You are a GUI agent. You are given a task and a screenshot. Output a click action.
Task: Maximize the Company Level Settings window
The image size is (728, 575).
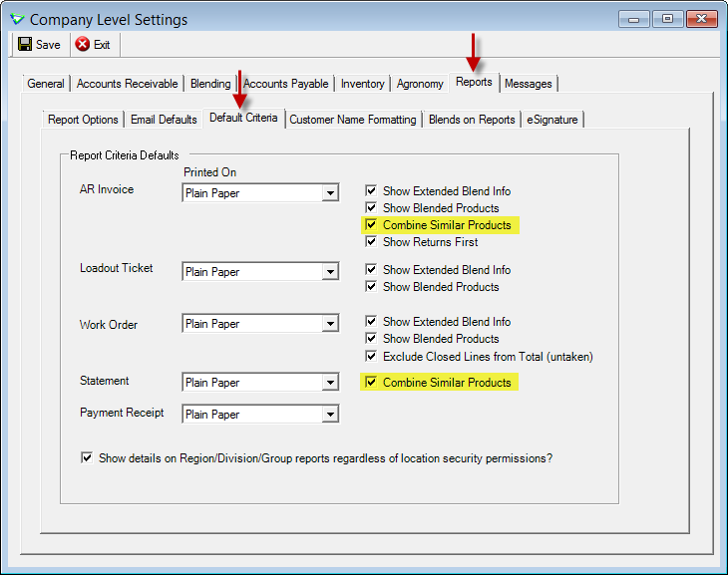tap(667, 19)
